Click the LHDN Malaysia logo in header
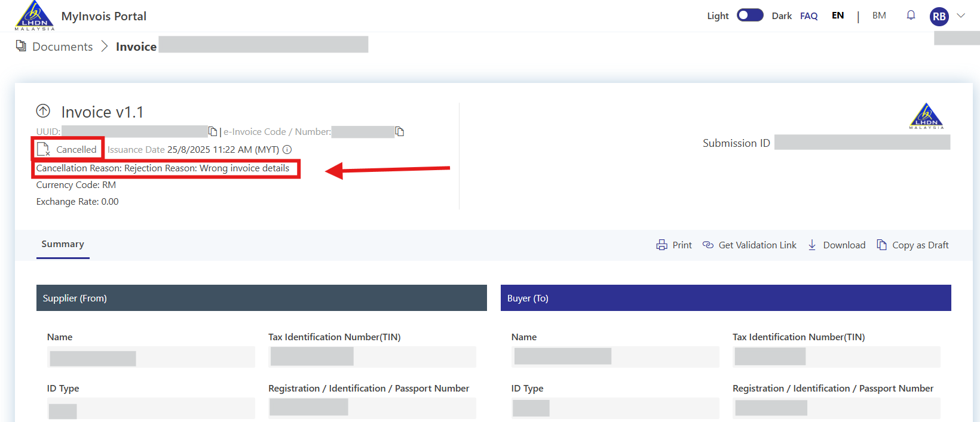Image resolution: width=980 pixels, height=422 pixels. pyautogui.click(x=35, y=16)
